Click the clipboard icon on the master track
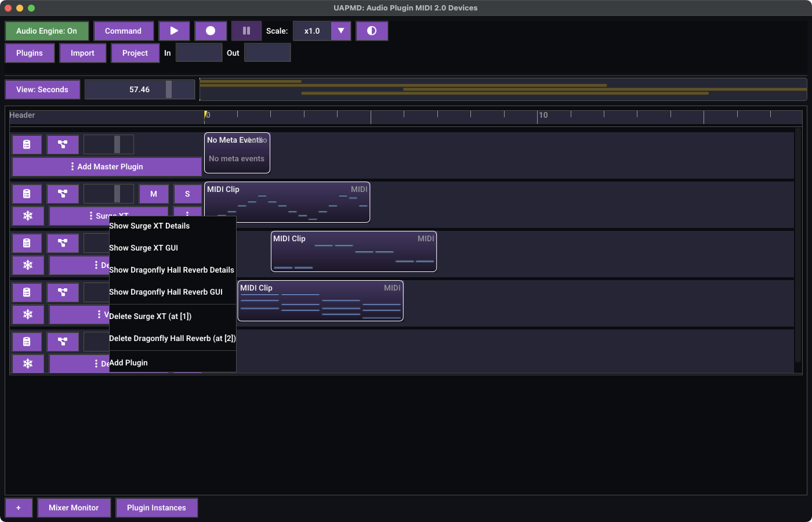Image resolution: width=812 pixels, height=522 pixels. [x=27, y=144]
